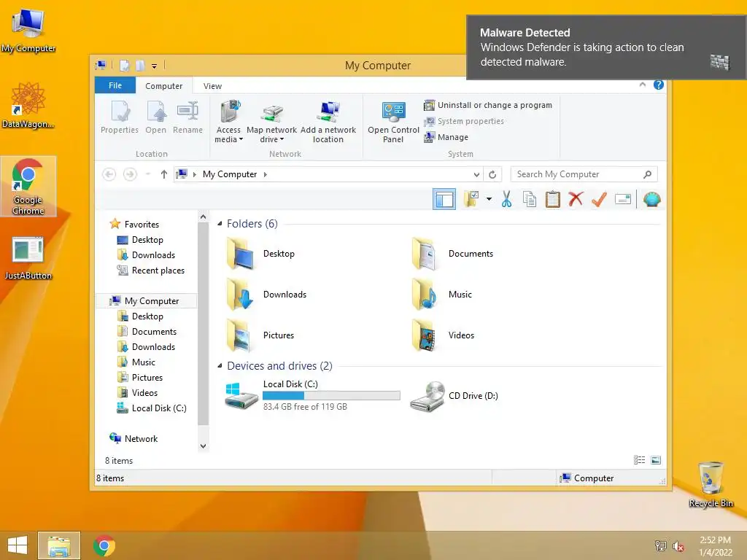The width and height of the screenshot is (747, 560).
Task: Click the Windows Start button
Action: (18, 545)
